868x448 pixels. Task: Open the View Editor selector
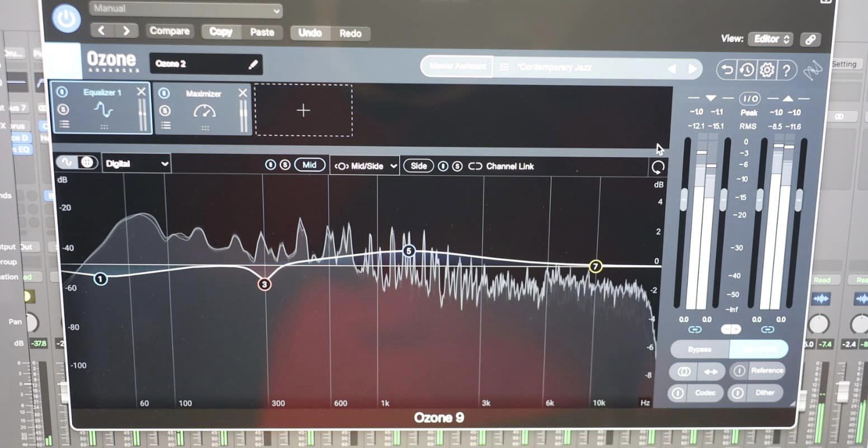tap(771, 39)
